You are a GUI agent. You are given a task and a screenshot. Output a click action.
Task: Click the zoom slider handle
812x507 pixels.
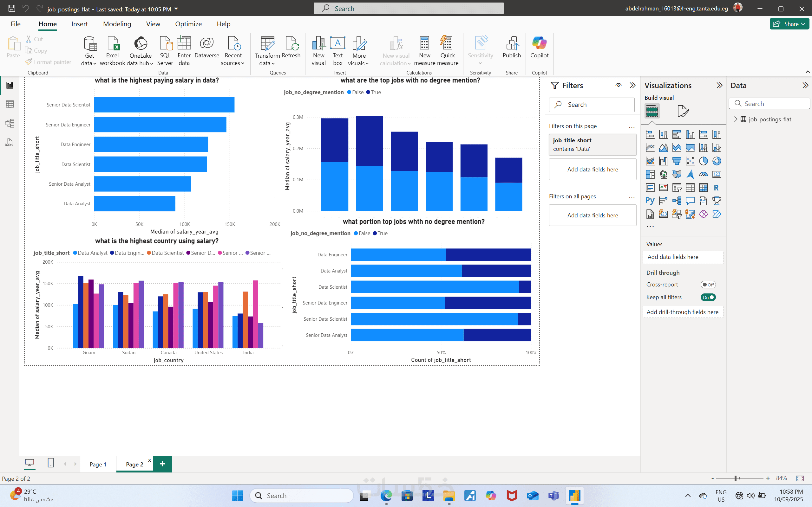735,478
